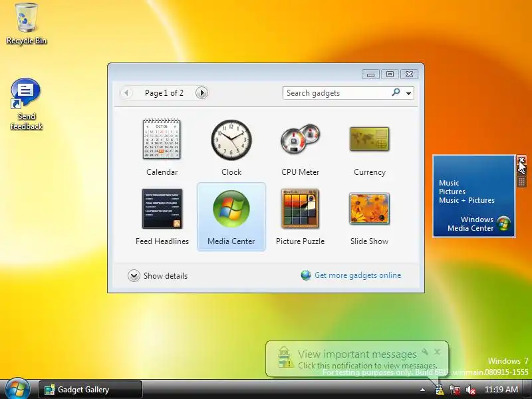Screen dimensions: 532x399
Task: Select the CPU Meter gadget icon
Action: (x=301, y=138)
